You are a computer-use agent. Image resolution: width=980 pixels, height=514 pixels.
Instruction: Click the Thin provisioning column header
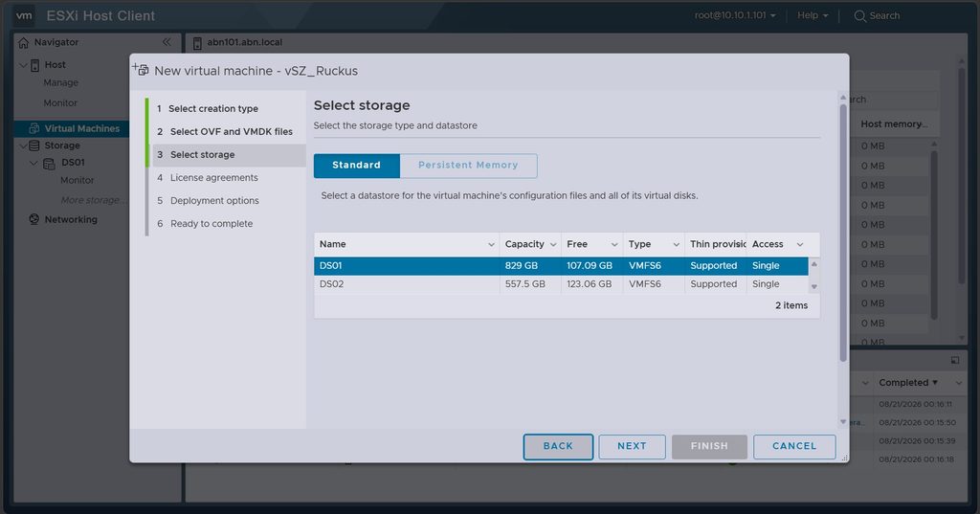click(x=718, y=244)
